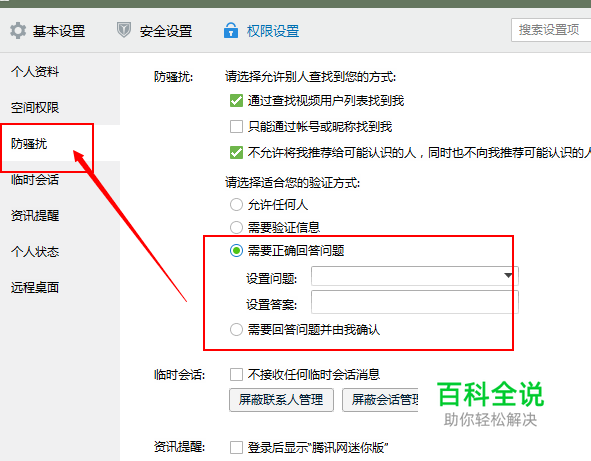591x461 pixels.
Task: Click the 屏蔽联系人管理 button
Action: click(x=281, y=400)
